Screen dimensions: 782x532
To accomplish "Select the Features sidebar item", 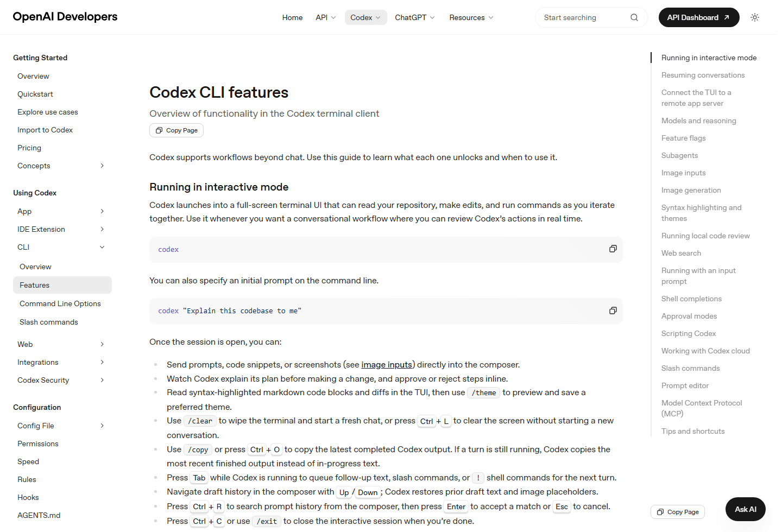I will pyautogui.click(x=62, y=285).
